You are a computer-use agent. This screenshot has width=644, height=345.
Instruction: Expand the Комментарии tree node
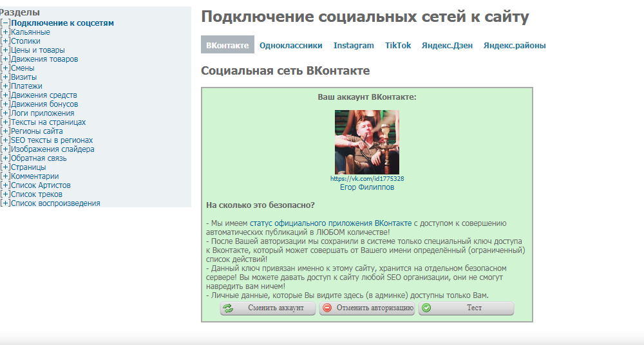[5, 176]
